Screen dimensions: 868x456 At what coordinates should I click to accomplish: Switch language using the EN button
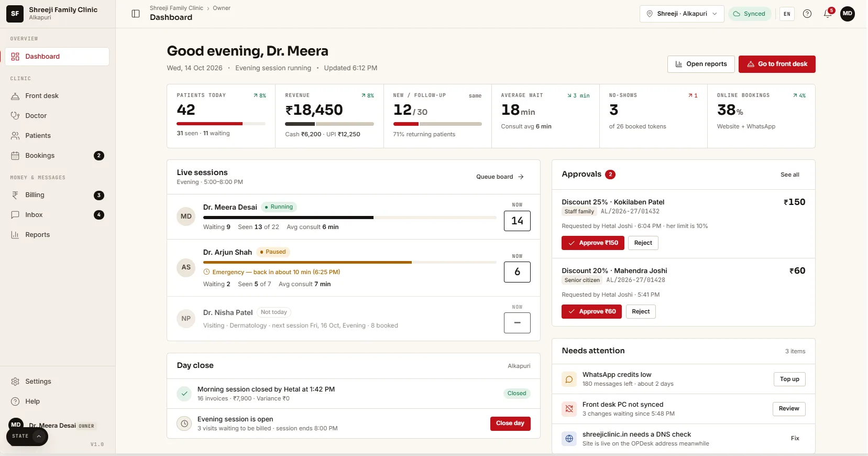pos(787,14)
